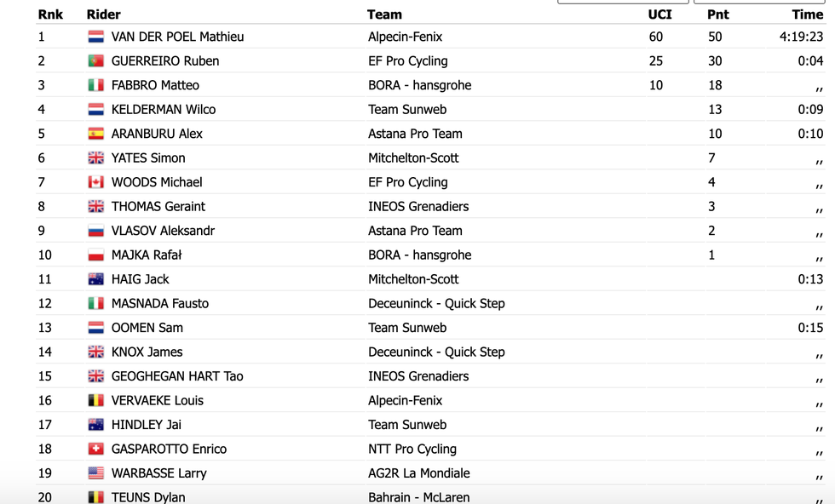Click the Switzerland flag beside Gasparotto Enrico
The width and height of the screenshot is (835, 504).
tap(95, 450)
